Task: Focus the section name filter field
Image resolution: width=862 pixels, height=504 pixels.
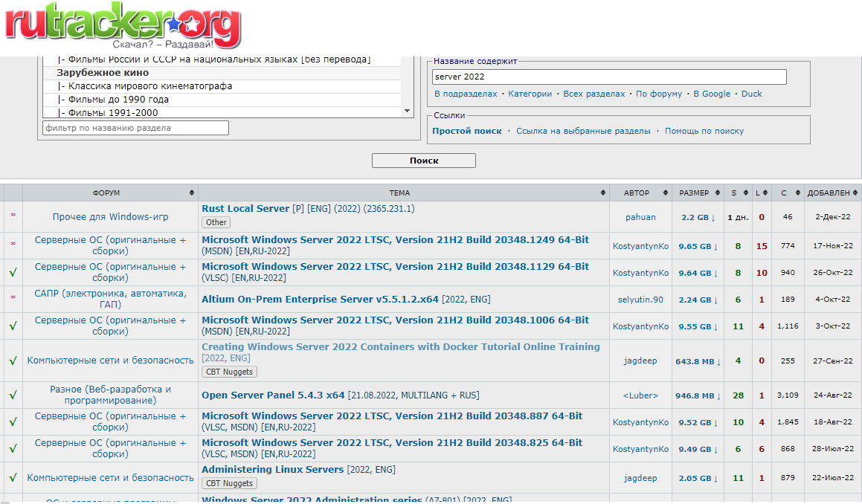Action: point(135,128)
